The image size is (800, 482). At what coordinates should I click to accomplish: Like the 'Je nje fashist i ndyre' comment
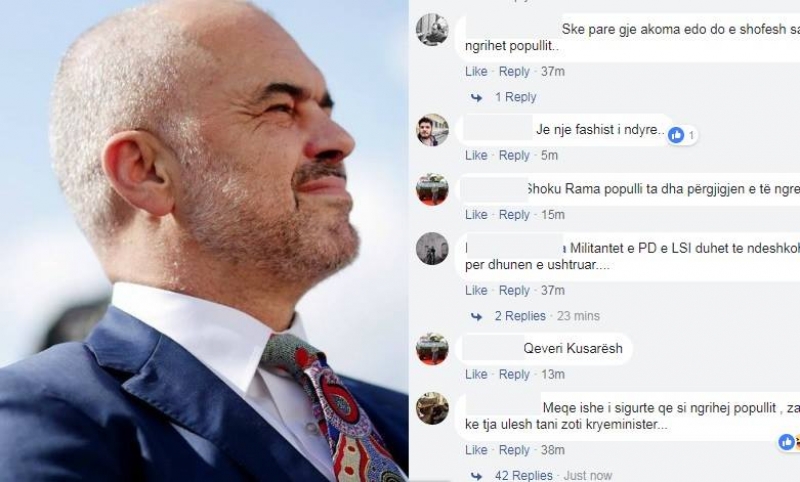tap(476, 156)
